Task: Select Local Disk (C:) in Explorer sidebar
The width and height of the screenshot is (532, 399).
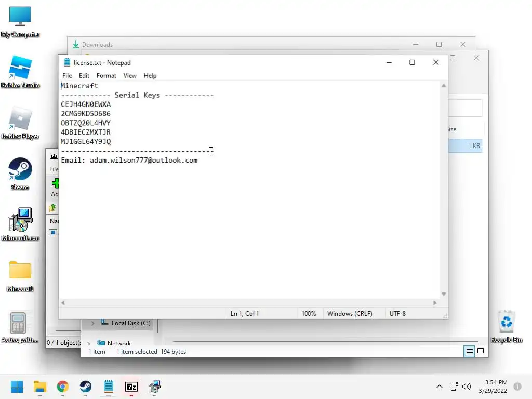Action: tap(130, 323)
